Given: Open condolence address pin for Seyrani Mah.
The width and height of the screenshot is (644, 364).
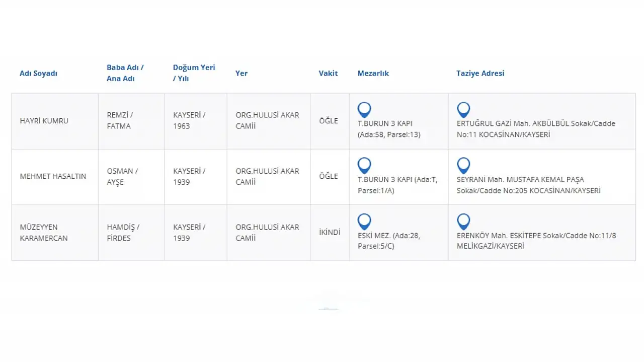Looking at the screenshot, I should pos(463,166).
